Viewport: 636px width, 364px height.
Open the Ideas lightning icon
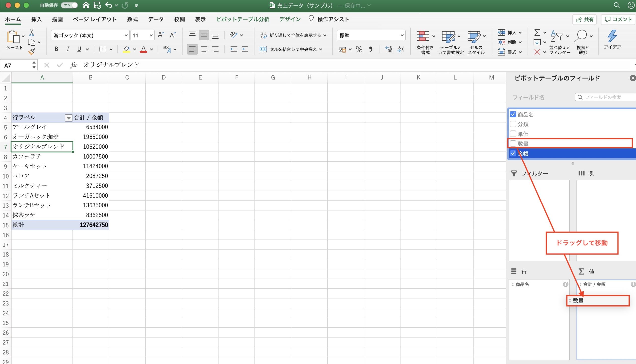612,37
